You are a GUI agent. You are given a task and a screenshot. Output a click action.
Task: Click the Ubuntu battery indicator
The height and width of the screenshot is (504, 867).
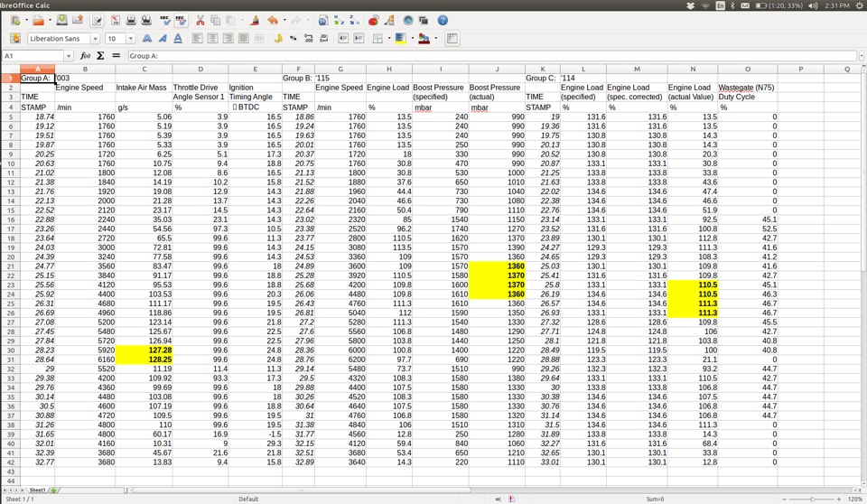pos(779,5)
